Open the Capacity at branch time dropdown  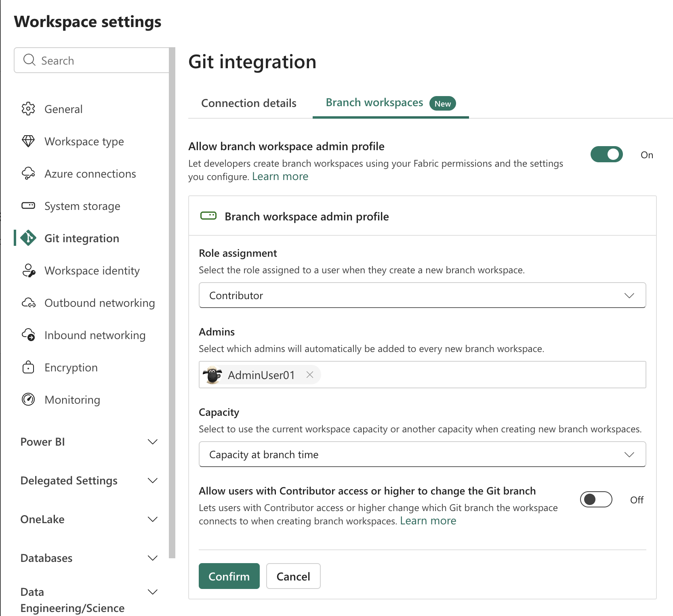coord(422,455)
